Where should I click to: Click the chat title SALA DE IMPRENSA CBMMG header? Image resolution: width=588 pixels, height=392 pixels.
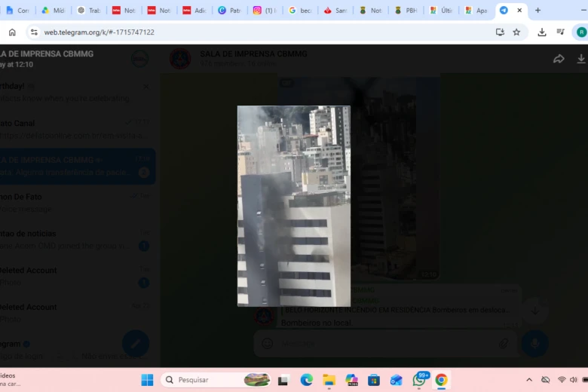coord(253,54)
